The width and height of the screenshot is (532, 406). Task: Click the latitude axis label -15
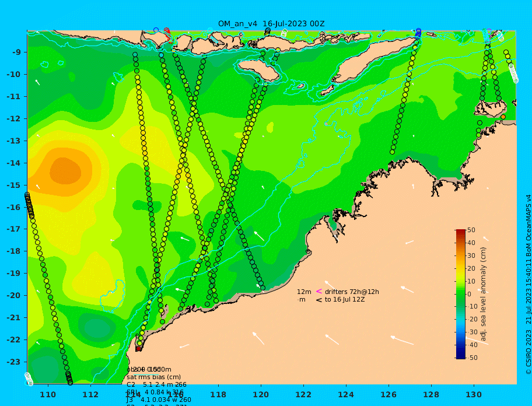14,185
